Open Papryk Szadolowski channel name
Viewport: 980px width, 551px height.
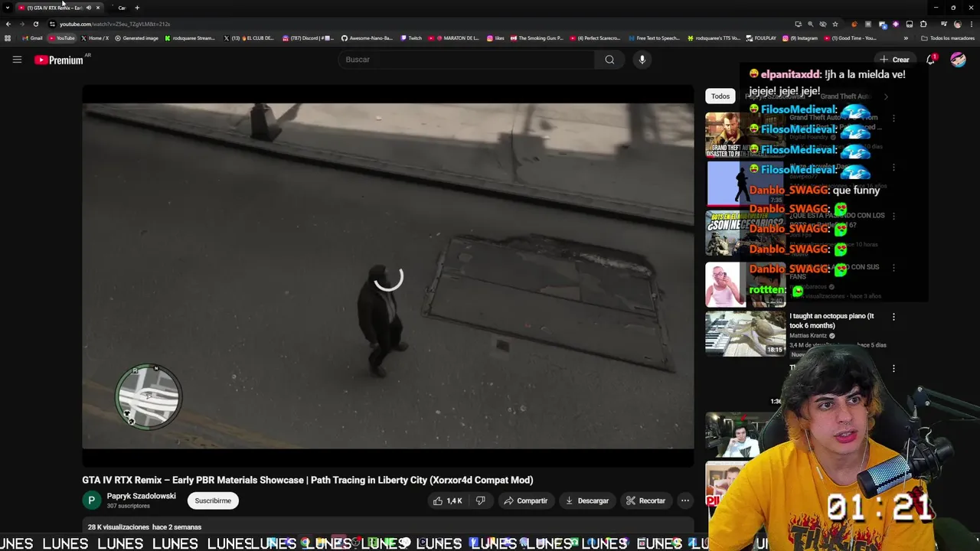pyautogui.click(x=141, y=496)
